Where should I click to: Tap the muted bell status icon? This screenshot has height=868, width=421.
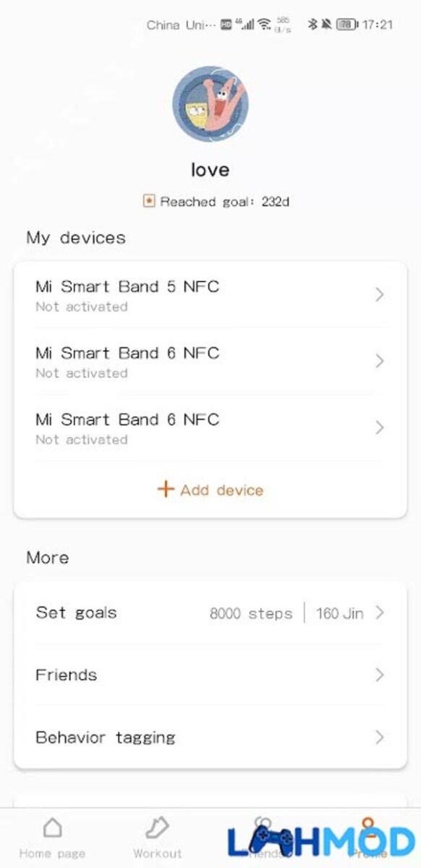pyautogui.click(x=327, y=25)
